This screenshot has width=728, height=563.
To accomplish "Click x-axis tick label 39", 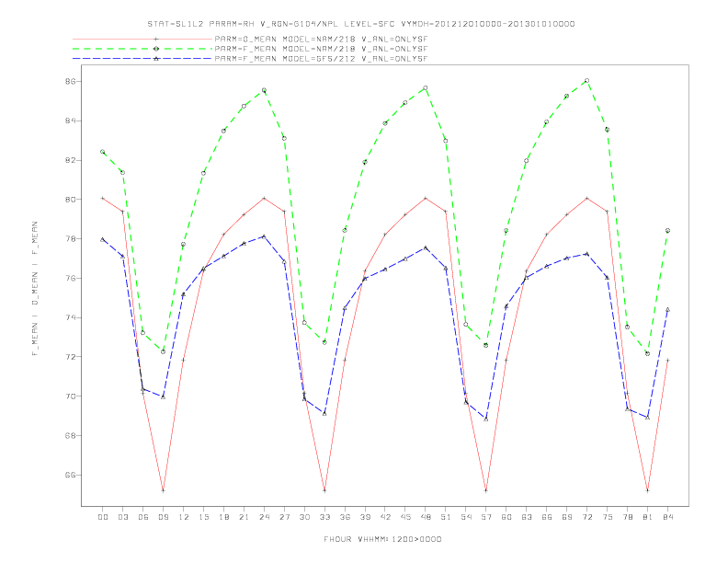I will (365, 517).
